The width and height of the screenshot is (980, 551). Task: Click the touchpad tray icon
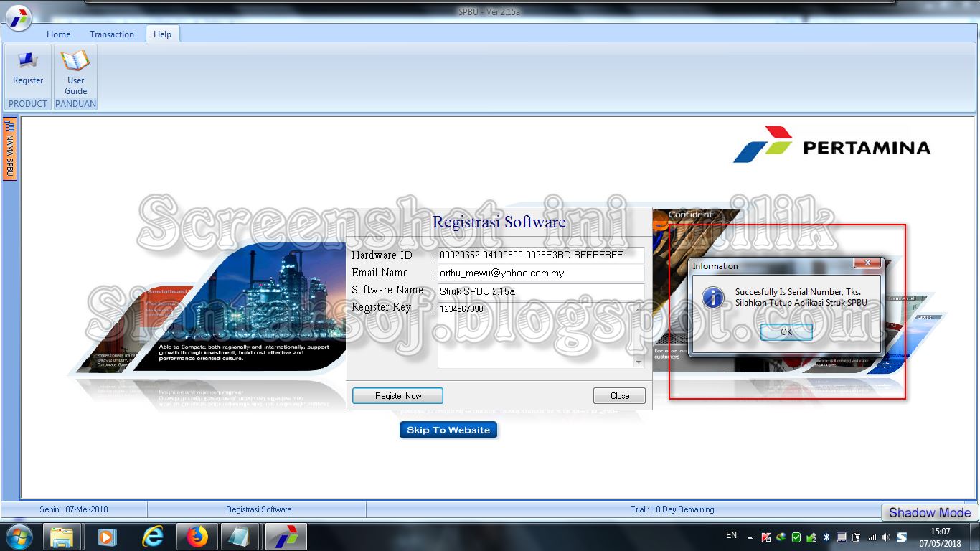(x=842, y=537)
